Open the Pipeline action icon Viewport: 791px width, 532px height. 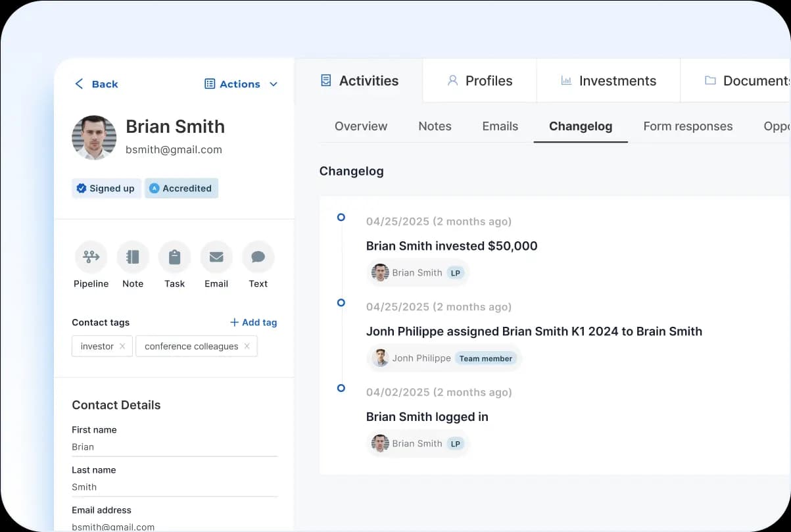[91, 257]
